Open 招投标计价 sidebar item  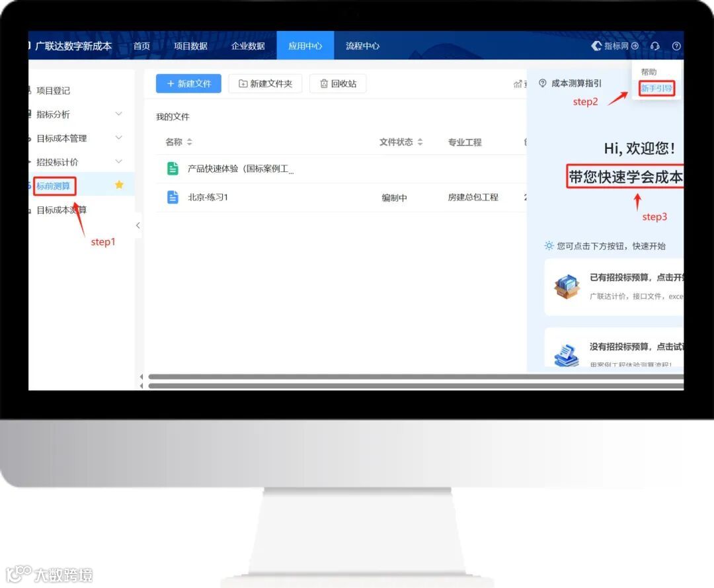pyautogui.click(x=58, y=162)
